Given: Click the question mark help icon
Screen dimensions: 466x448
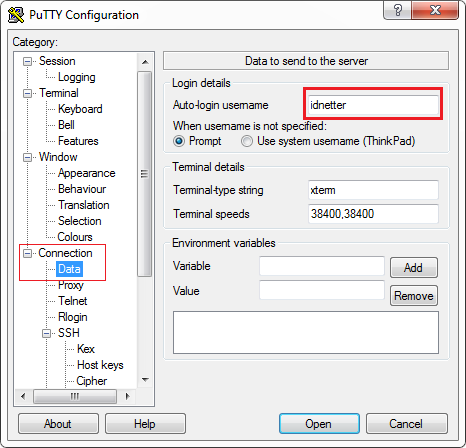Looking at the screenshot, I should (x=397, y=10).
